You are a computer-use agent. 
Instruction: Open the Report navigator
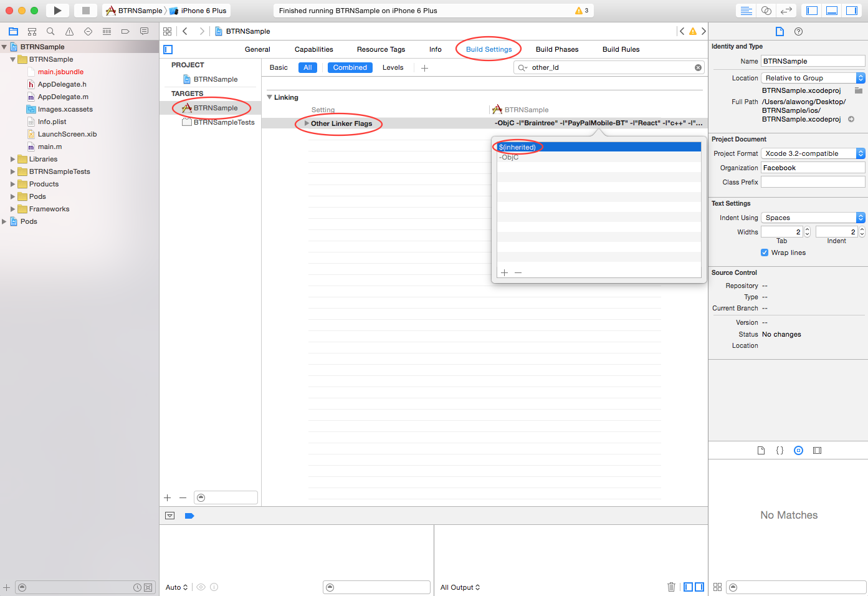tap(144, 31)
